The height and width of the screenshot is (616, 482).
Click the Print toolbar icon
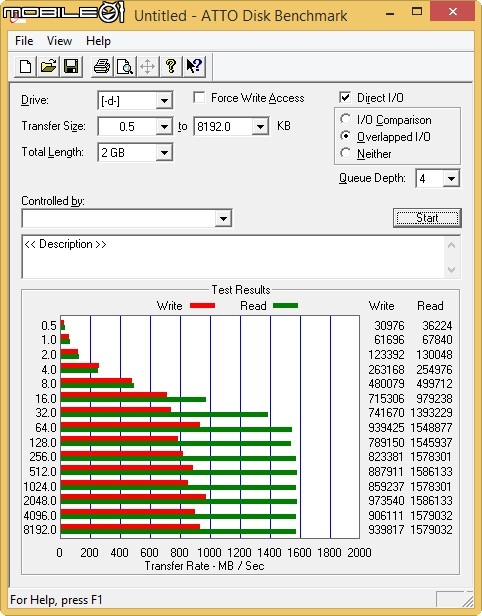coord(102,66)
